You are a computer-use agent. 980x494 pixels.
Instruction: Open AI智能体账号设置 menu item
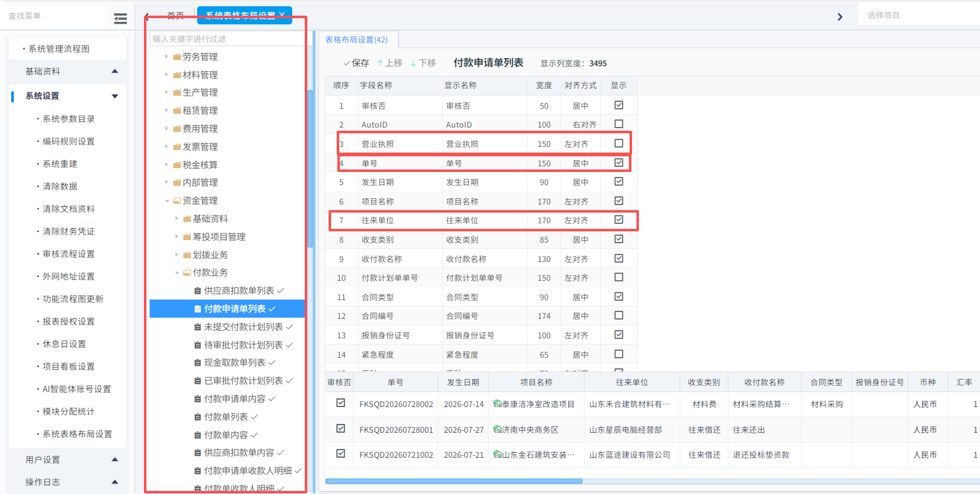pos(76,389)
